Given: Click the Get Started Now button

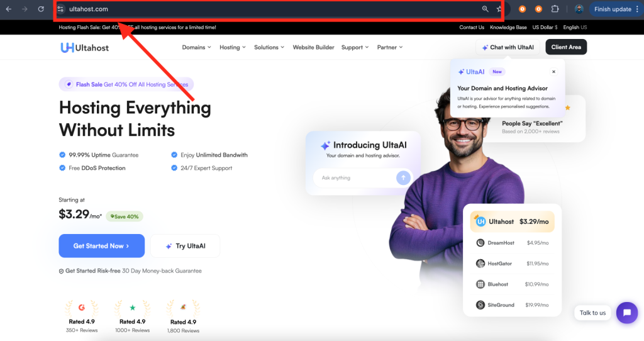Looking at the screenshot, I should [101, 246].
